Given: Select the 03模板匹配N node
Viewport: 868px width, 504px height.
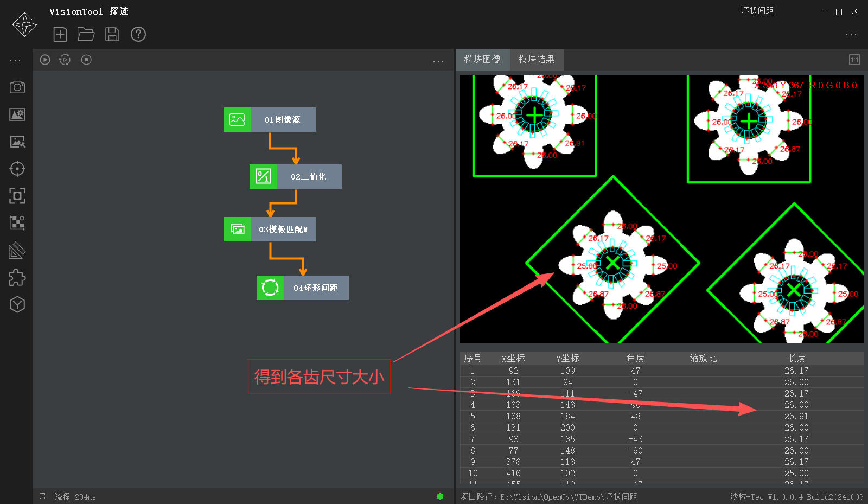Looking at the screenshot, I should tap(270, 229).
